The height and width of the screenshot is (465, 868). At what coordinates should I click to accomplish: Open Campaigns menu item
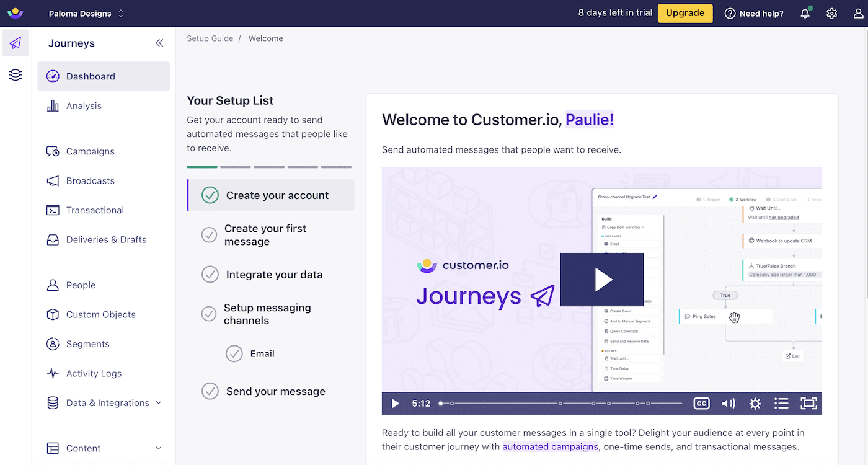click(x=104, y=151)
